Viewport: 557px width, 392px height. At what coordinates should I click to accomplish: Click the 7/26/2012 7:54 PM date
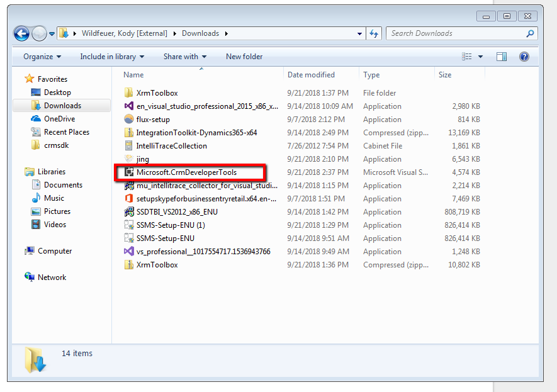pos(318,145)
